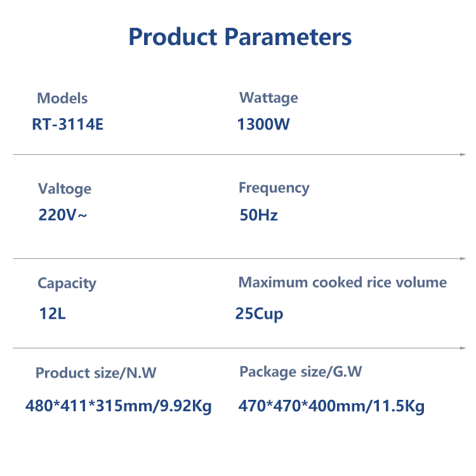Image resolution: width=476 pixels, height=476 pixels.
Task: Click the "Frequency" label
Action: (274, 188)
